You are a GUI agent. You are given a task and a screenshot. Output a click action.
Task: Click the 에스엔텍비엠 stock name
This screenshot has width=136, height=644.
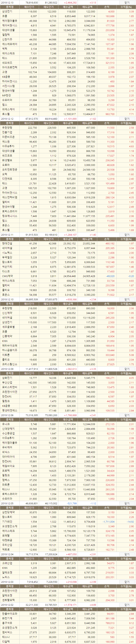tap(10, 197)
